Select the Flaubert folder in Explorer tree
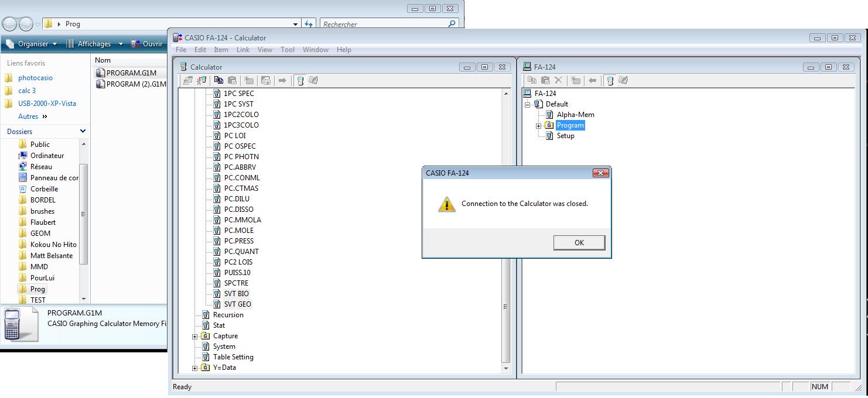This screenshot has height=398, width=868. [x=43, y=222]
